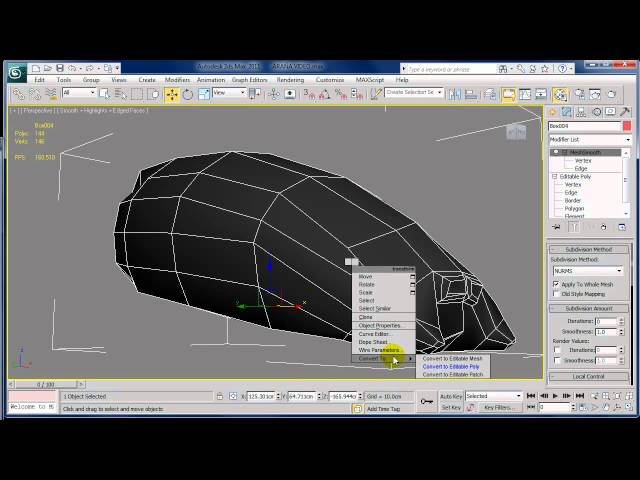Click the Render teapot icon
Viewport: 640px width, 480px height.
tap(611, 95)
